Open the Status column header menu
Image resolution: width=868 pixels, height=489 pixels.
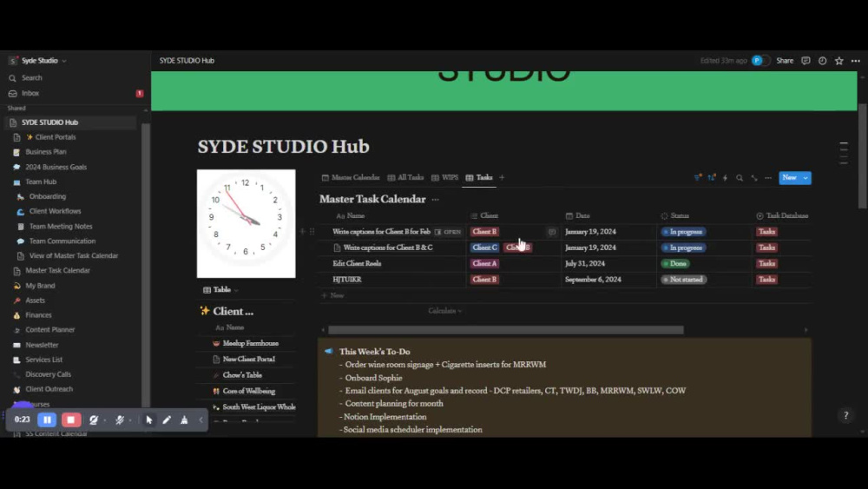click(x=675, y=216)
